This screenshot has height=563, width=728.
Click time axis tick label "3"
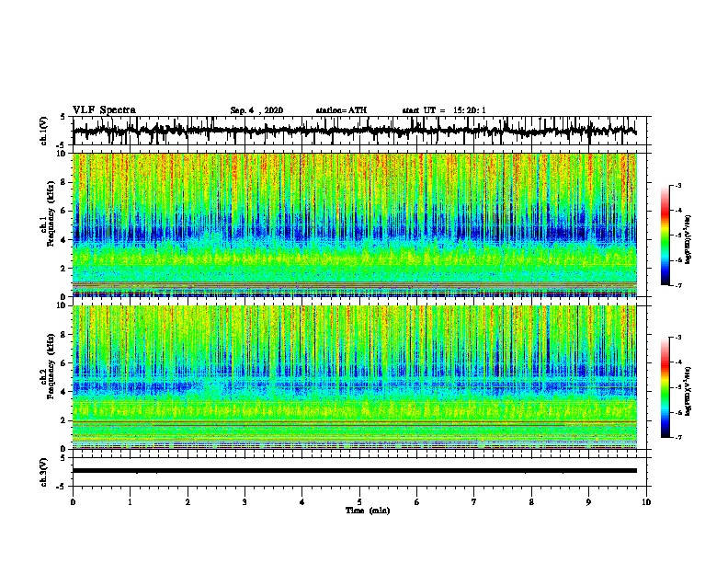coord(245,502)
